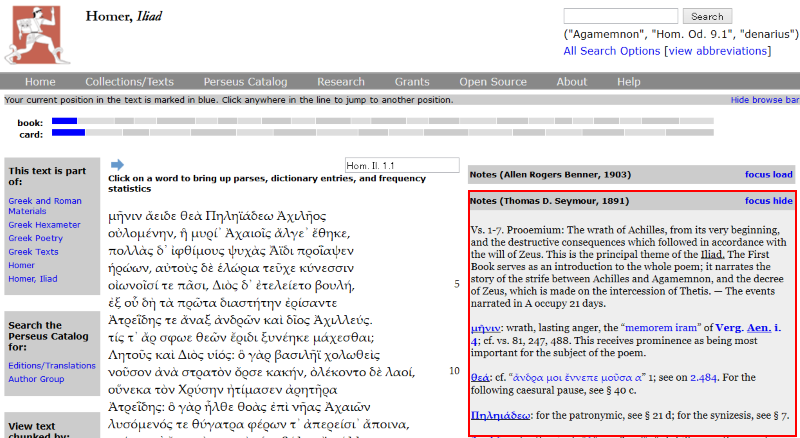Click hide link in Seymour notes header
Image resolution: width=800 pixels, height=438 pixels.
(x=783, y=201)
